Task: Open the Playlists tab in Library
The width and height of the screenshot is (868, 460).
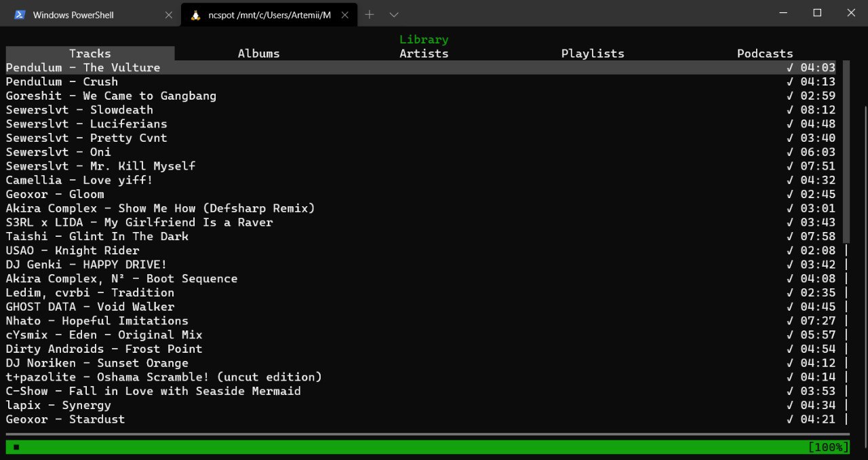Action: pos(593,54)
